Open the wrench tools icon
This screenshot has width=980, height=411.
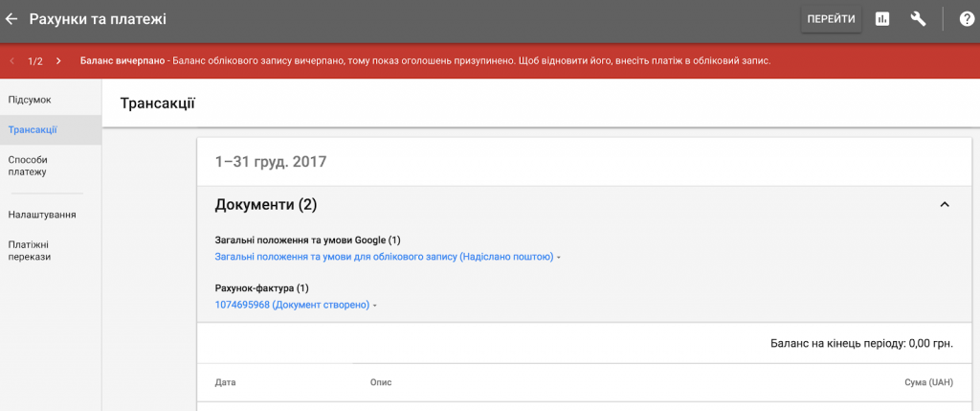click(x=918, y=19)
